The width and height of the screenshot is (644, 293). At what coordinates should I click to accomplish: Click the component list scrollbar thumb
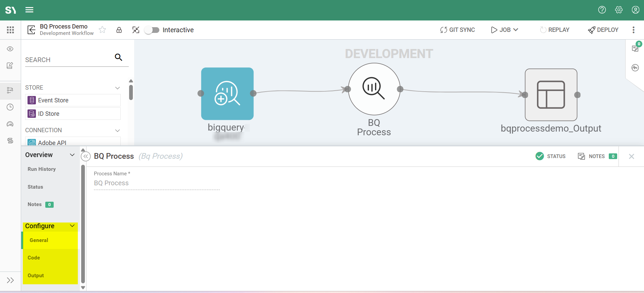[131, 92]
